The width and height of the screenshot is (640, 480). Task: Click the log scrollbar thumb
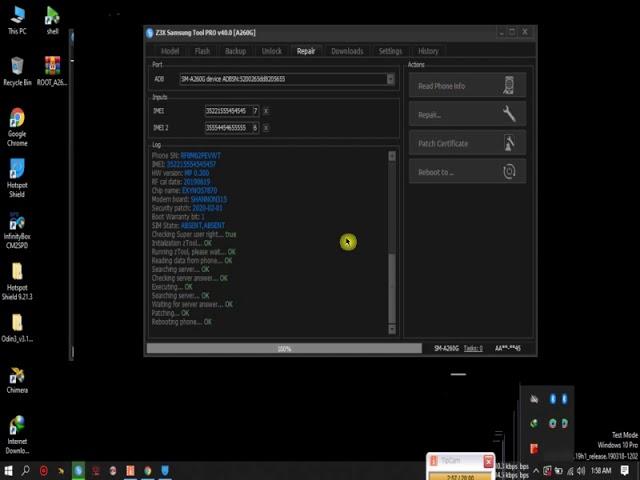(392, 287)
